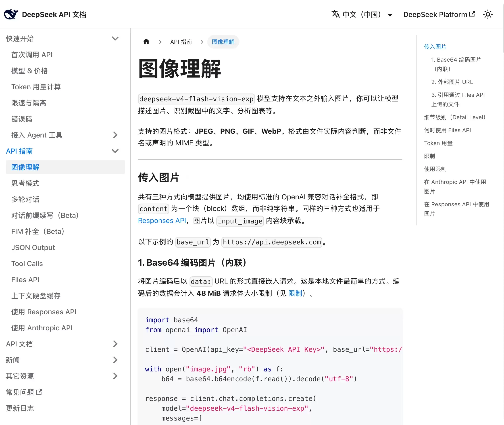This screenshot has height=425, width=504.
Task: Click inside the Python code block
Action: [x=270, y=366]
